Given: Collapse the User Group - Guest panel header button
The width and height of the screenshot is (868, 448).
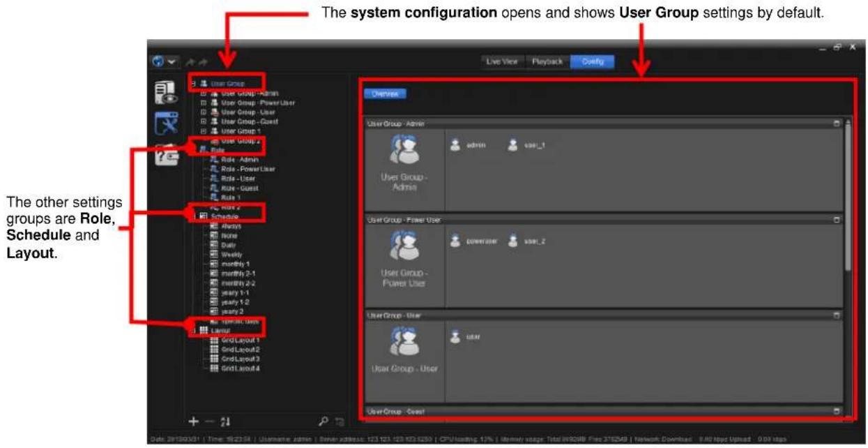Looking at the screenshot, I should tap(837, 411).
